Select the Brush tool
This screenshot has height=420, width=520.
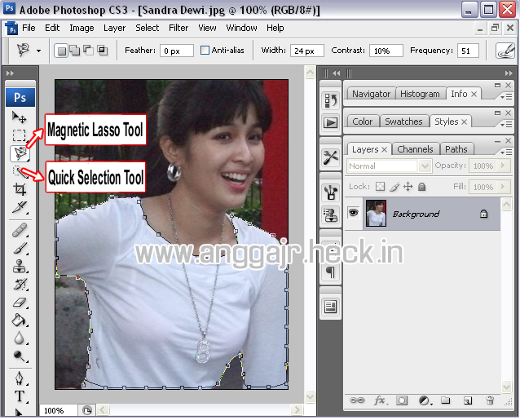[x=20, y=248]
